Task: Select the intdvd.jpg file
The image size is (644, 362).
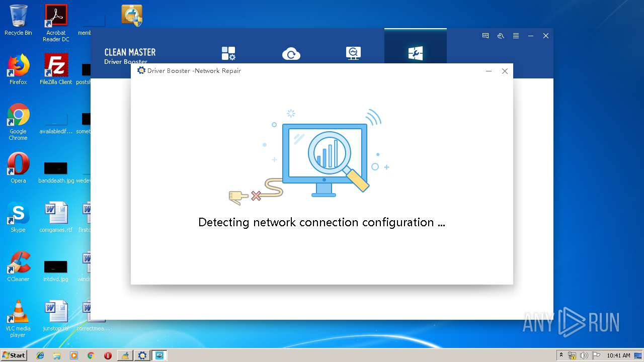Action: point(56,270)
